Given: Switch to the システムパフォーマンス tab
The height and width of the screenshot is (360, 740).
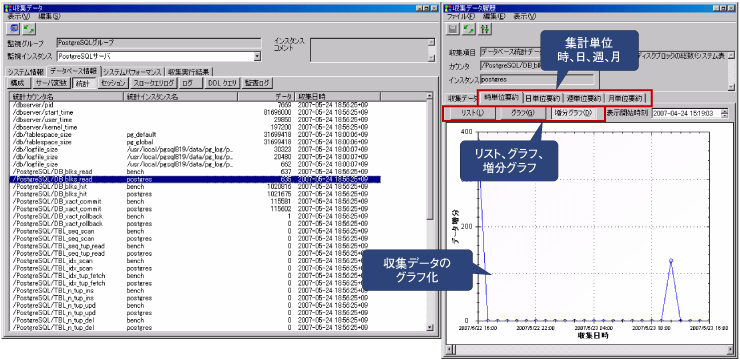Looking at the screenshot, I should coord(133,72).
